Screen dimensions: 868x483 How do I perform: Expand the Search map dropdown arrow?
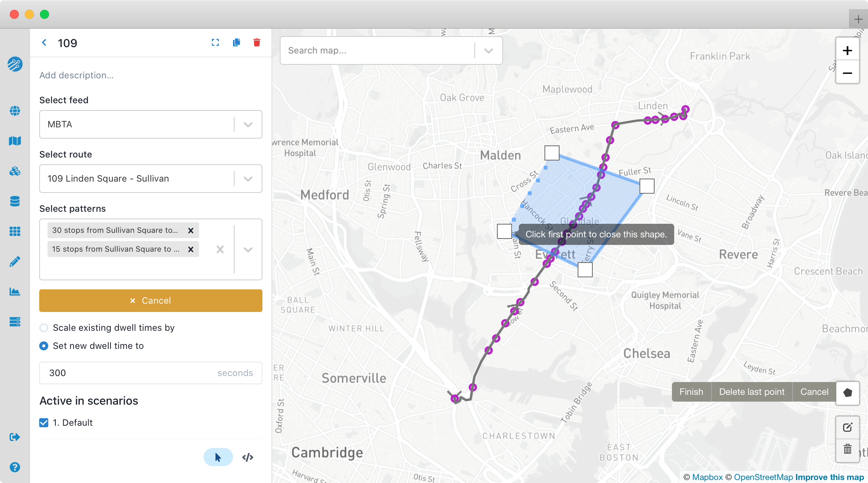click(488, 50)
